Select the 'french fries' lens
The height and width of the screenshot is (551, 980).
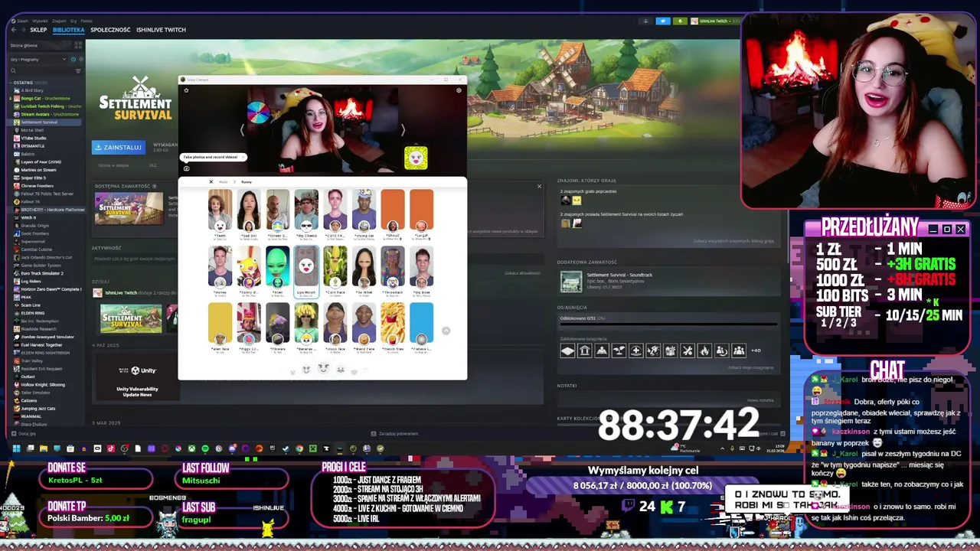(x=393, y=324)
